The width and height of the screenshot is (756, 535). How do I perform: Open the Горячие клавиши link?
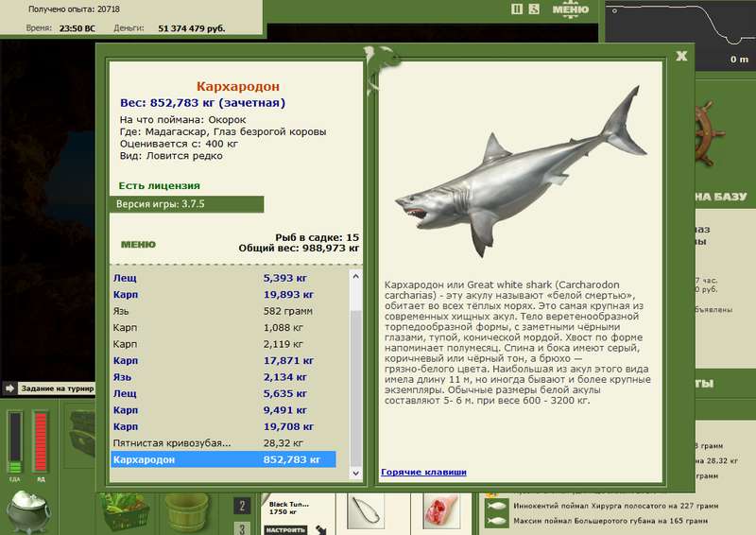pos(423,472)
